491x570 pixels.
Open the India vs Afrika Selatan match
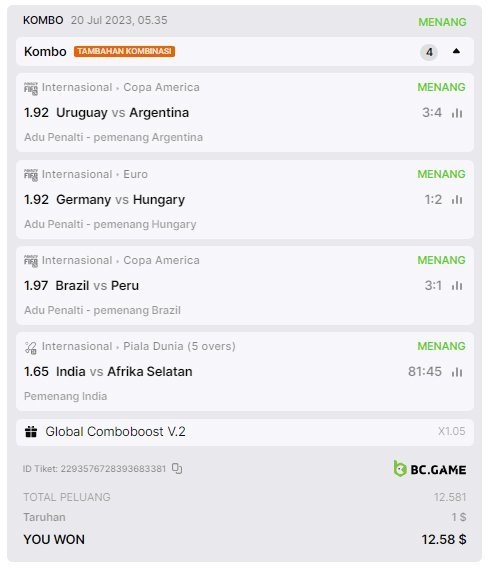click(x=124, y=372)
